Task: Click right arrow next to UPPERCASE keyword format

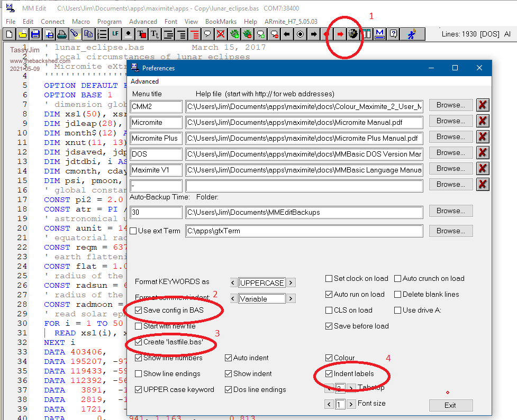Action: 291,283
